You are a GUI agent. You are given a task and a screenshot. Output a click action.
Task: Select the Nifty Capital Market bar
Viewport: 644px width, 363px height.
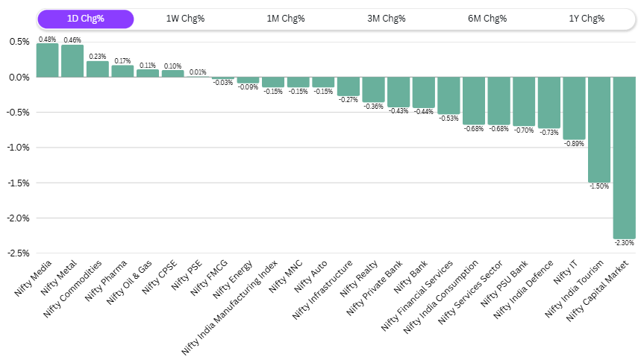[x=624, y=157]
